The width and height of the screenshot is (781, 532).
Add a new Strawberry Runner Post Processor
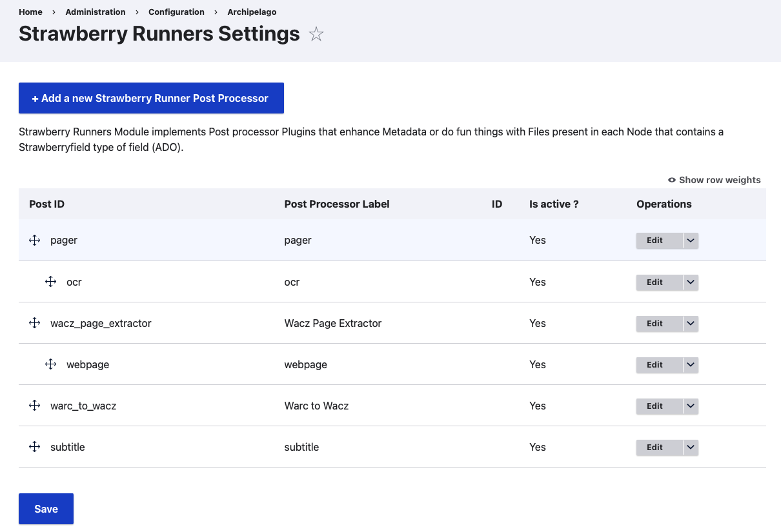tap(151, 98)
